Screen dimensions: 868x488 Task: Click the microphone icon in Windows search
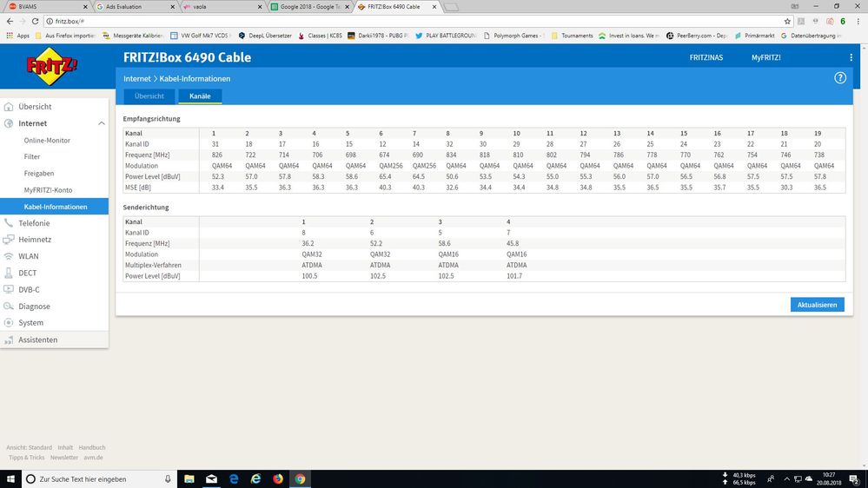tap(168, 479)
